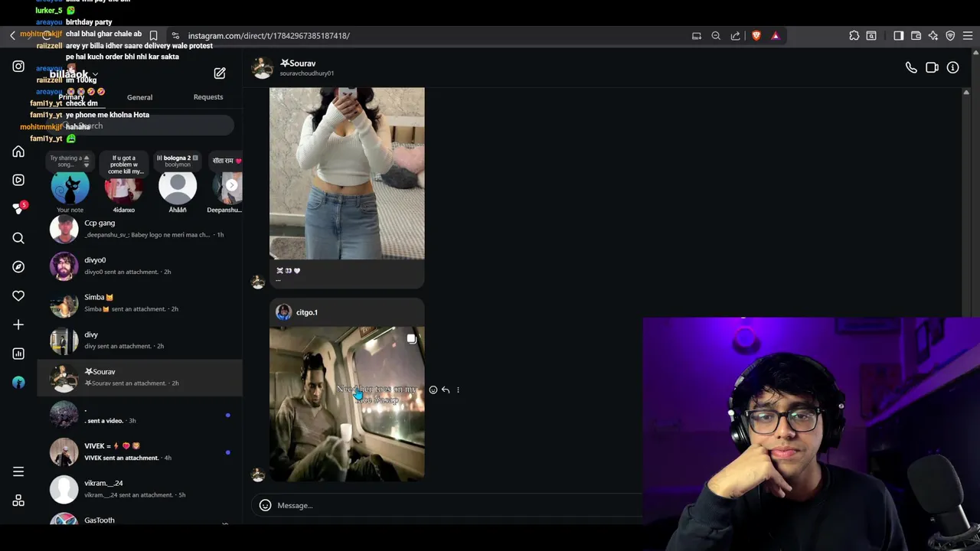
Task: Open the divyo0 conversation
Action: (139, 266)
